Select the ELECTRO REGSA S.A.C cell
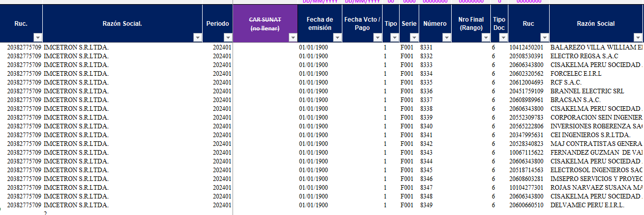The image size is (644, 215). 597,56
